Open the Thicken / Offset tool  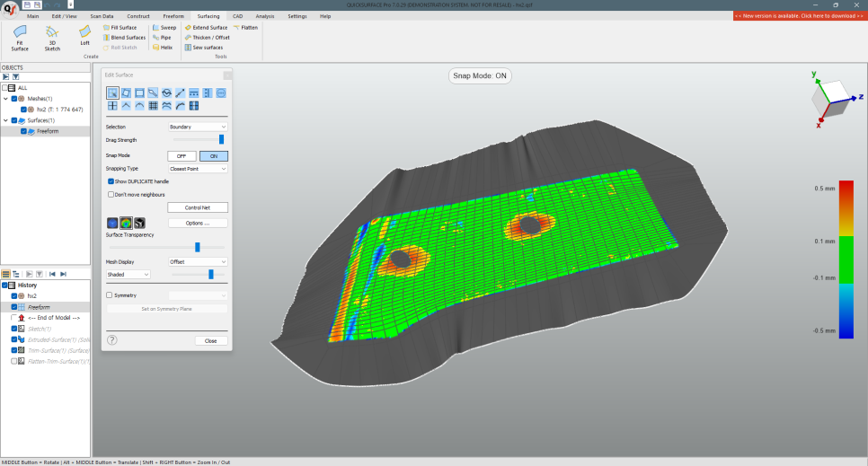click(207, 37)
